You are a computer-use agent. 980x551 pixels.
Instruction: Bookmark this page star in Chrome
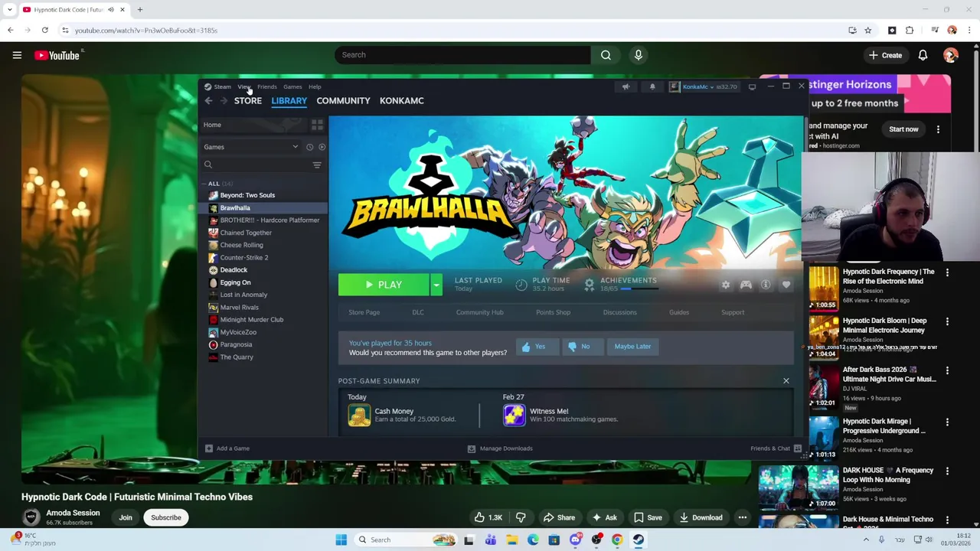[x=867, y=30]
